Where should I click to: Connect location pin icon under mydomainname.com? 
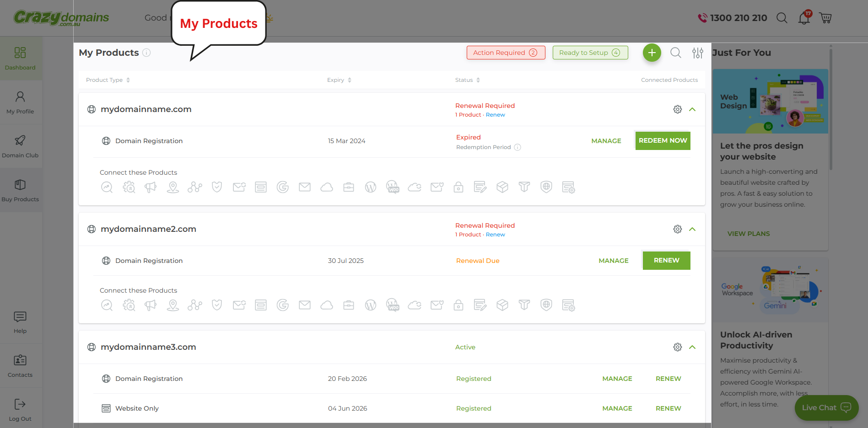pos(173,187)
